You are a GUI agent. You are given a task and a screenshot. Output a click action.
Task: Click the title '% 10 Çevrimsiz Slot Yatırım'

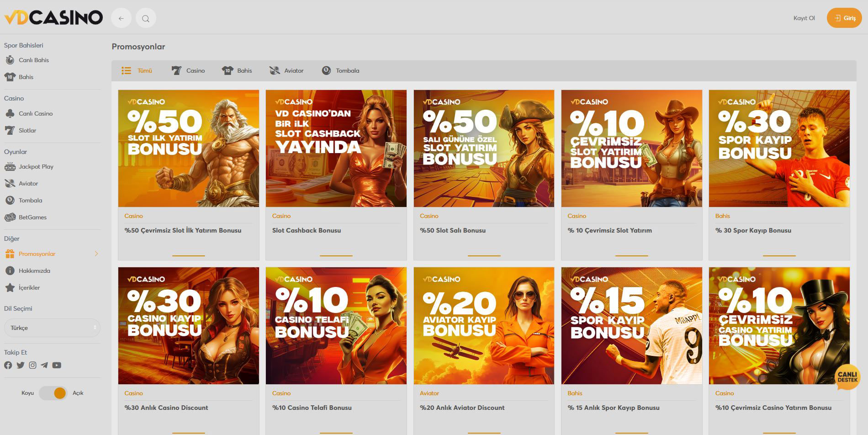[610, 230]
